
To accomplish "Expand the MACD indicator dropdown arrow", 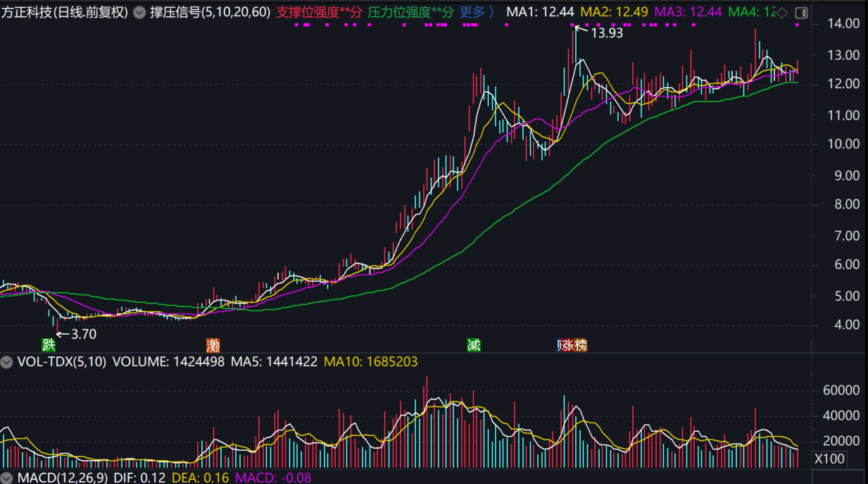I will pyautogui.click(x=7, y=478).
